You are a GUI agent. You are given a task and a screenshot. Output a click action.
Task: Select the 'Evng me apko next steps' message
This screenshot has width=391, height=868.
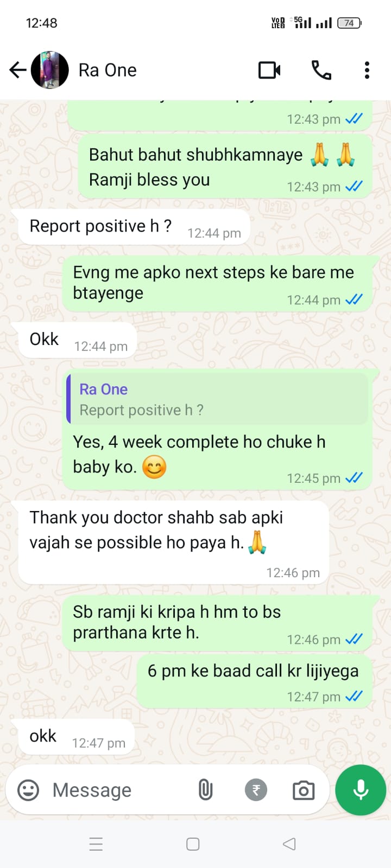[217, 284]
